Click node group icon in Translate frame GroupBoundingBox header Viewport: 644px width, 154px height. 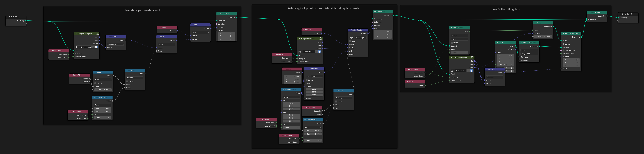click(97, 34)
